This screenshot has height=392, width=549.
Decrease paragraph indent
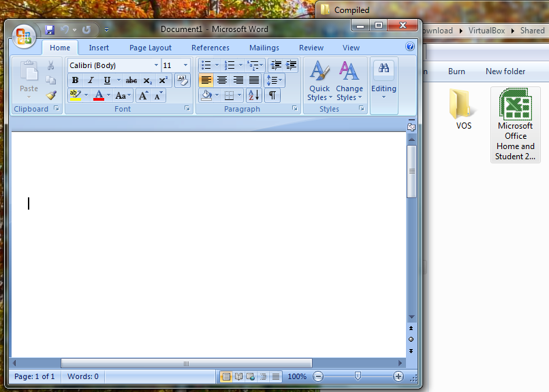tap(276, 65)
